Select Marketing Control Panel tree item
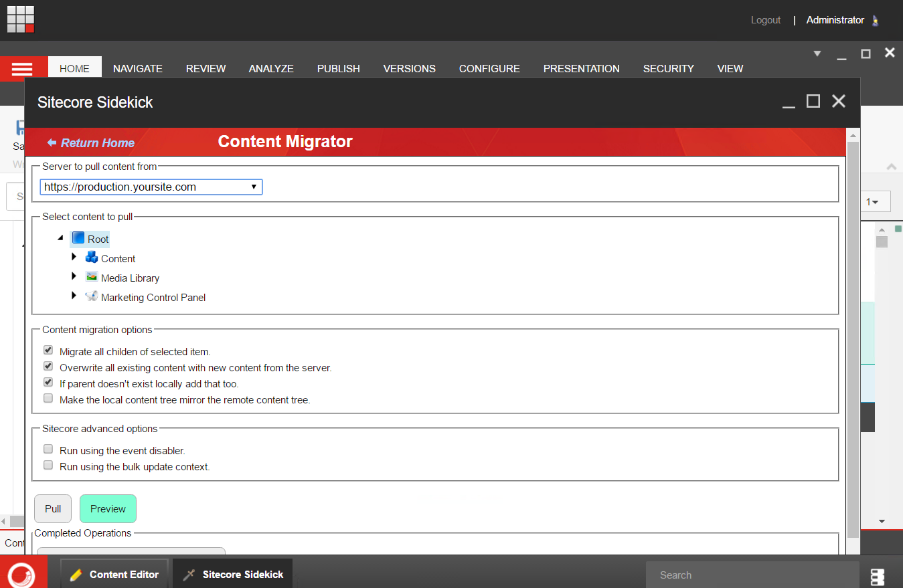 click(153, 297)
